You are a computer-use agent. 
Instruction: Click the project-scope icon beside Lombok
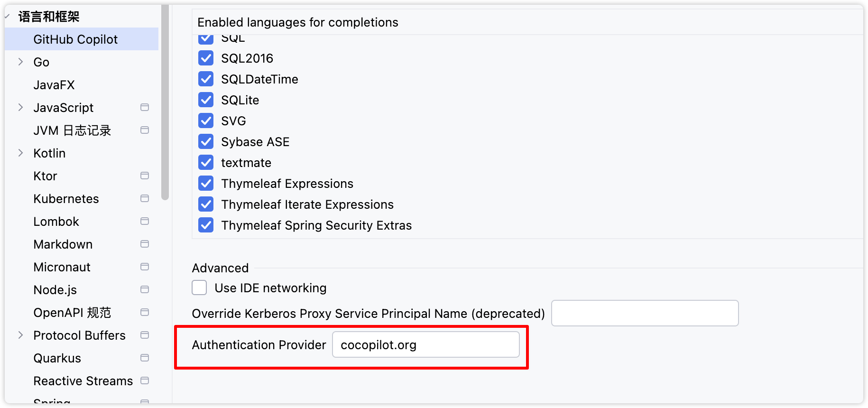click(x=145, y=221)
